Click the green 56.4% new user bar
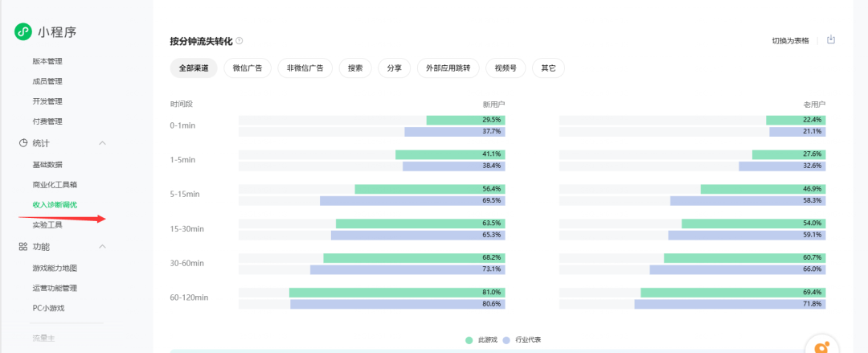868x353 pixels. tap(430, 189)
